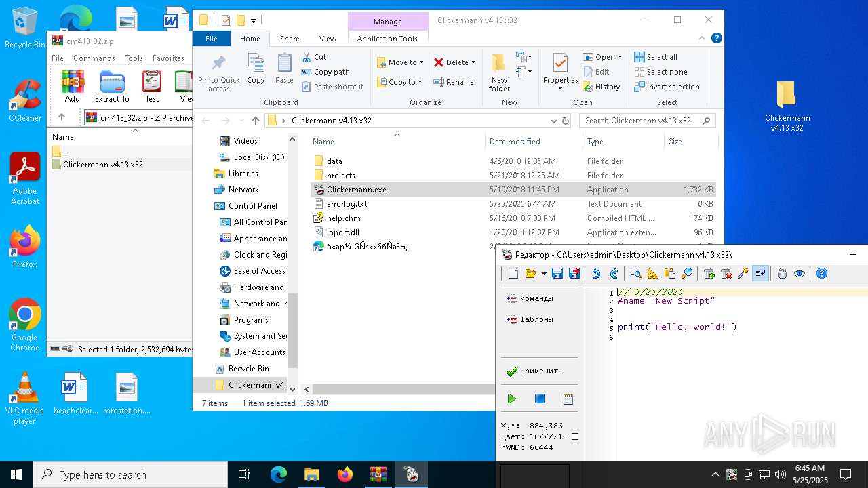Select the data folder in the file list
Viewport: 868px width, 488px height.
click(513, 161)
